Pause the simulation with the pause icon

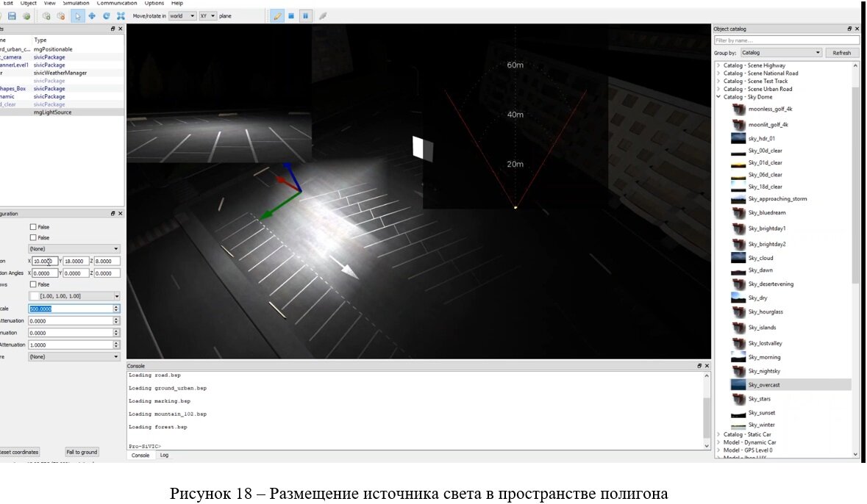tap(305, 16)
